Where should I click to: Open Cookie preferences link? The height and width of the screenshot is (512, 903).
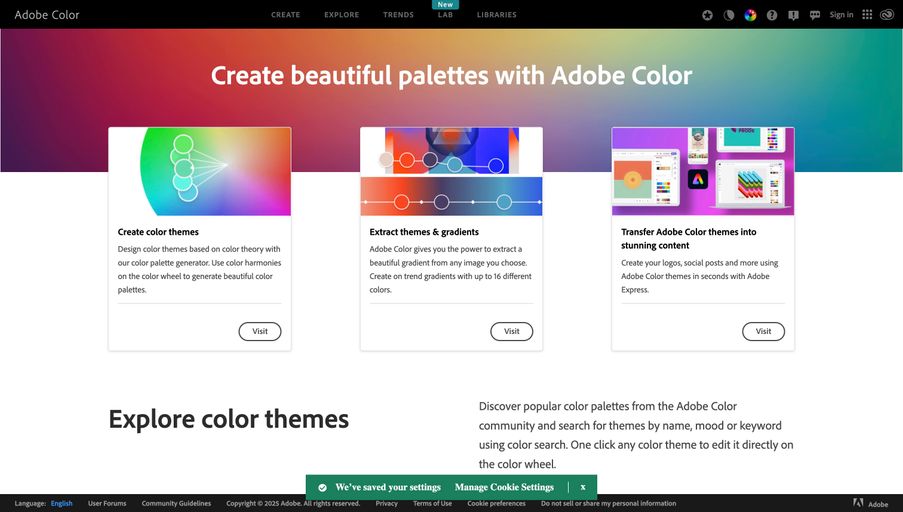click(496, 503)
